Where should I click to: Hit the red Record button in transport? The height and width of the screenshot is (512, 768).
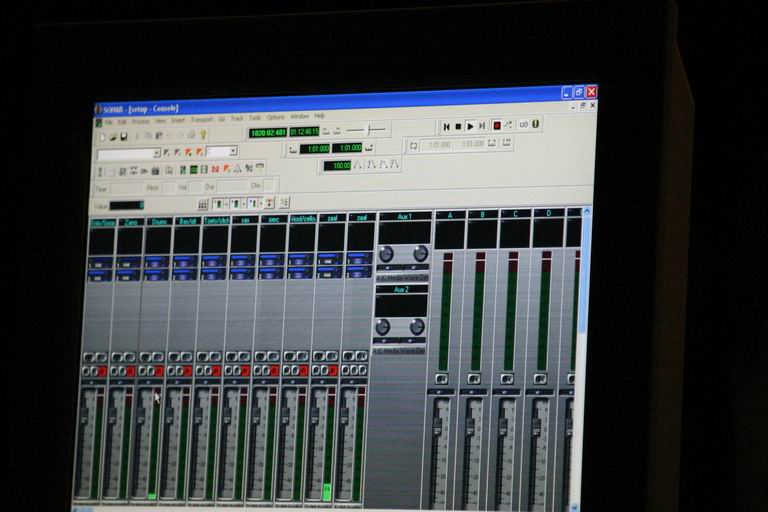496,125
